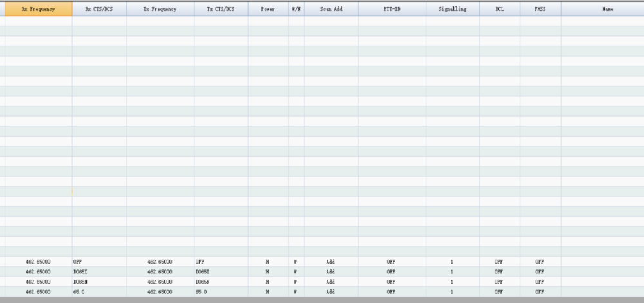Toggle Scan Add in the first populated row

tap(331, 262)
